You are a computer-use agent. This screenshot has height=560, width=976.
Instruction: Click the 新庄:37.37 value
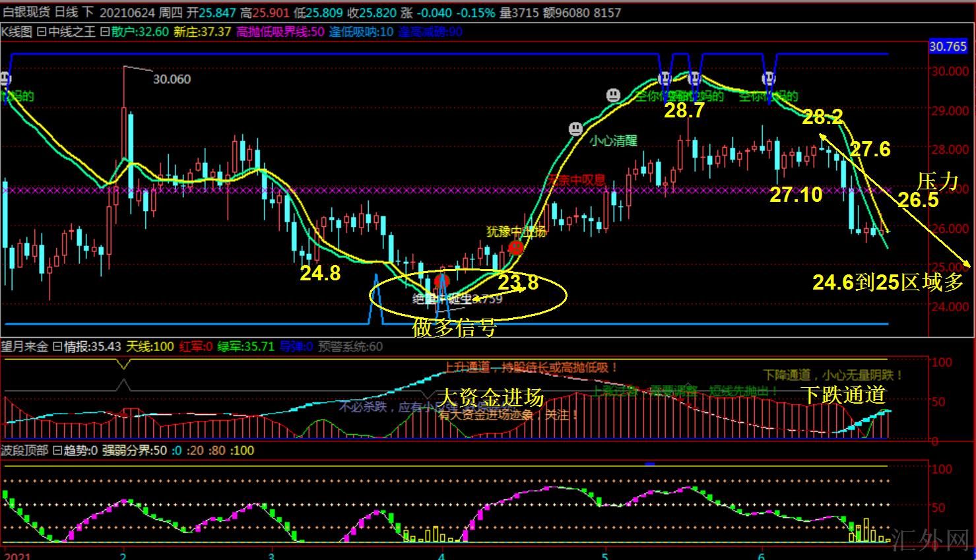[202, 32]
